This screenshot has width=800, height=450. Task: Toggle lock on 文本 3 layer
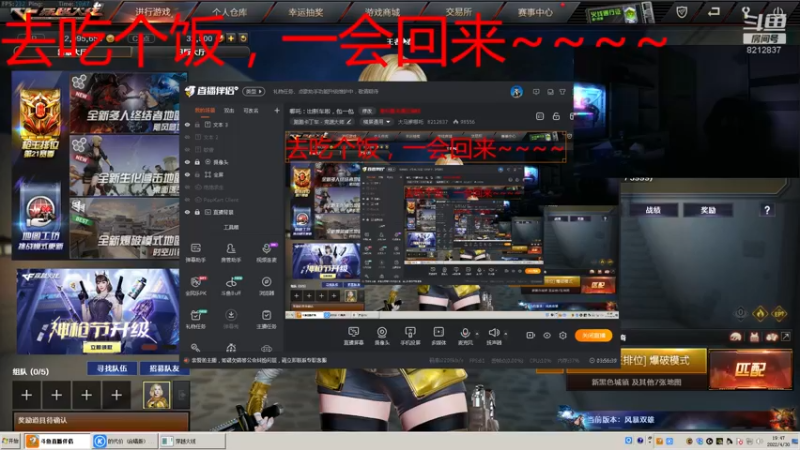tap(197, 124)
